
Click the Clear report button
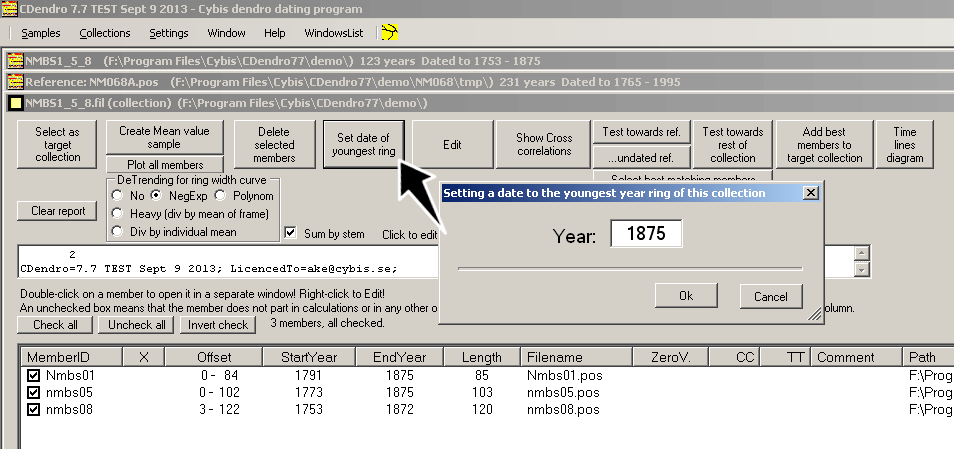pyautogui.click(x=58, y=211)
